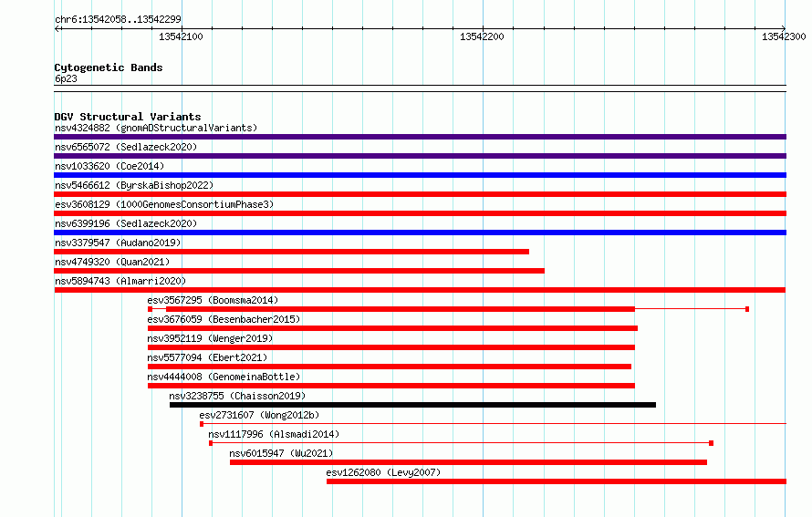Click the esv3676059 red bar
The width and height of the screenshot is (812, 517).
[392, 328]
